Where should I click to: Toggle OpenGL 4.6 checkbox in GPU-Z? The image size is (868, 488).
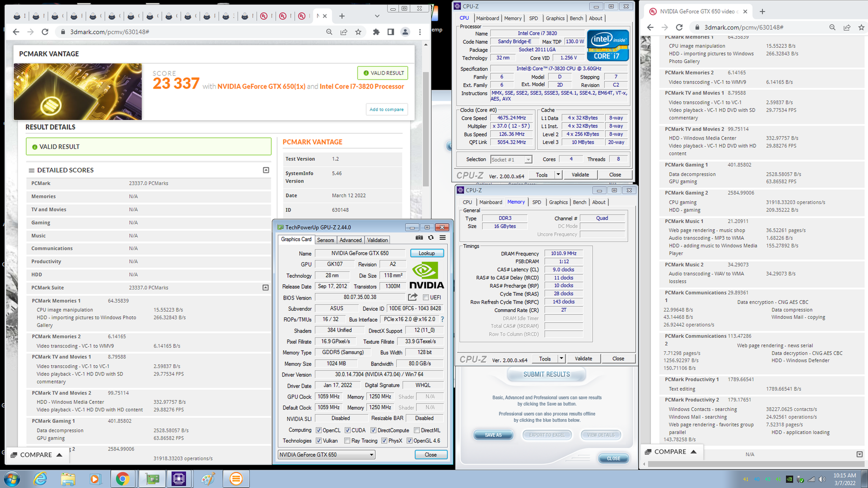pyautogui.click(x=410, y=441)
